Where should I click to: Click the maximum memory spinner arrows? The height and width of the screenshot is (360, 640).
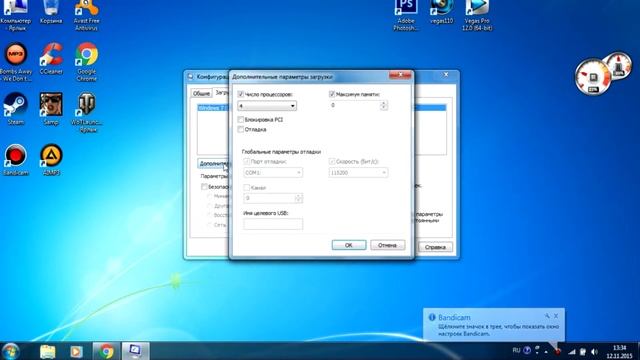tap(383, 105)
